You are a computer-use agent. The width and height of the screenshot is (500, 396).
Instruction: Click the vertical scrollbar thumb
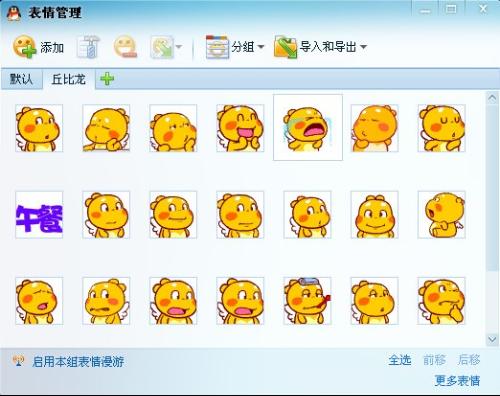click(492, 187)
